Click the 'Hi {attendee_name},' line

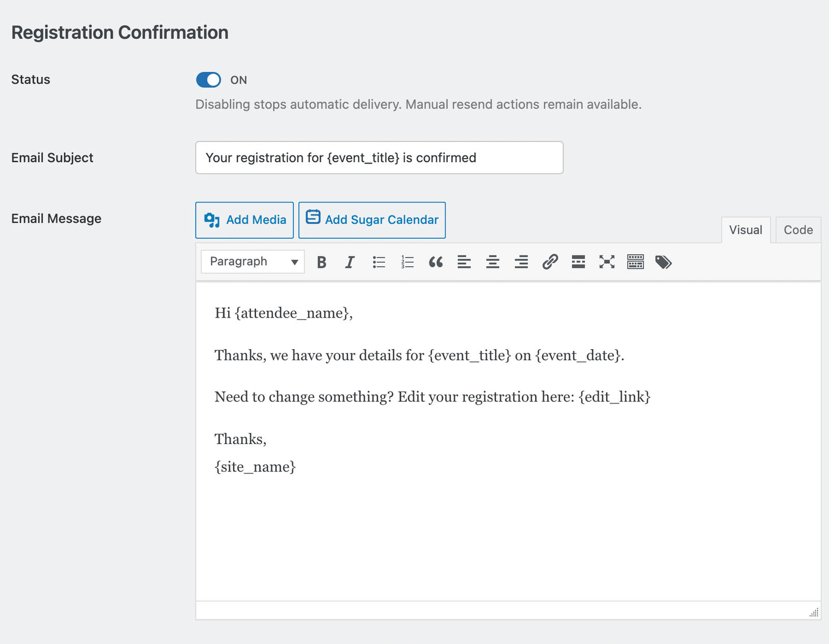(x=284, y=313)
